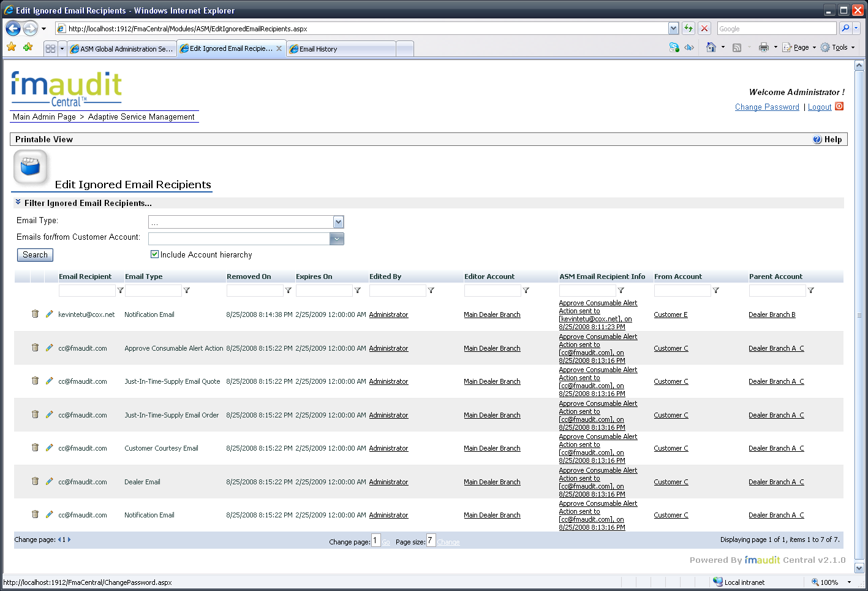Open a new browser tab

[x=405, y=49]
